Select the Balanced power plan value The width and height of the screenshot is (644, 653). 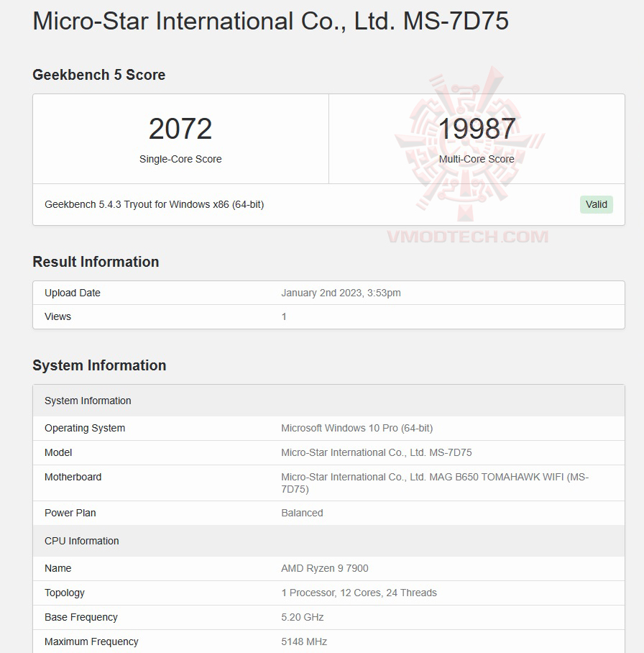[302, 513]
